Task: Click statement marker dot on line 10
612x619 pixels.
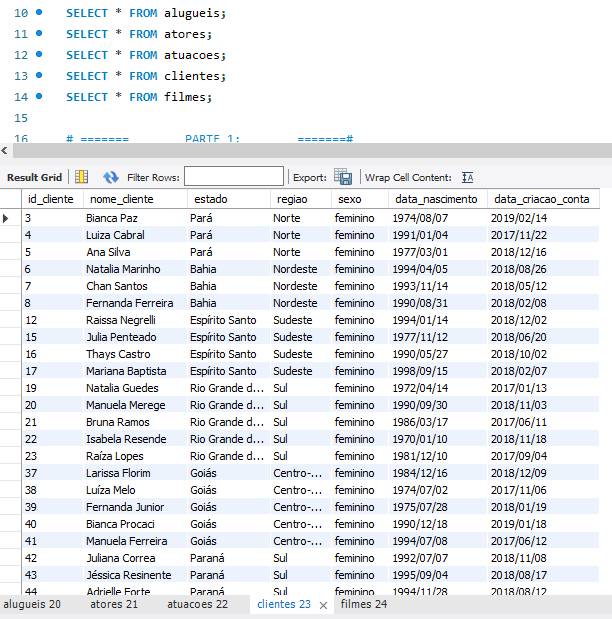Action: coord(39,13)
